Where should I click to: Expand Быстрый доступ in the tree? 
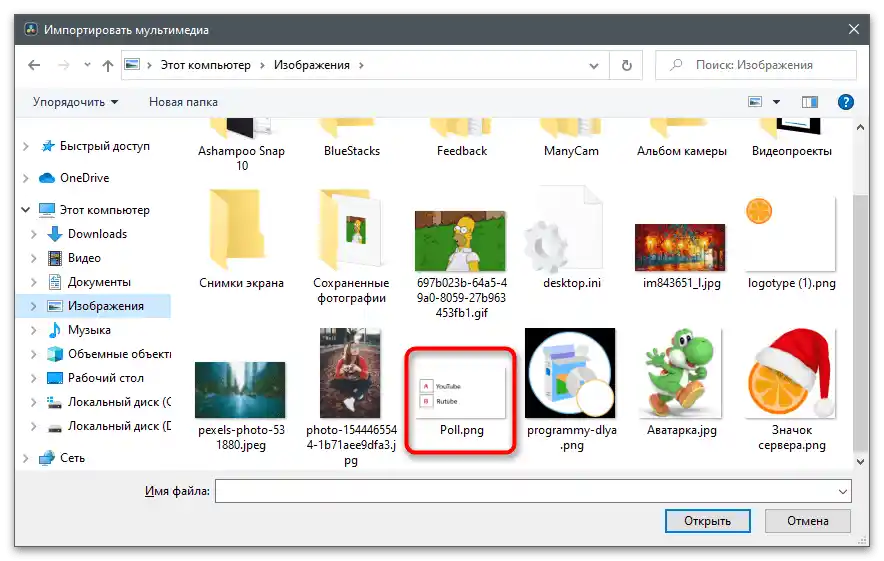click(26, 147)
